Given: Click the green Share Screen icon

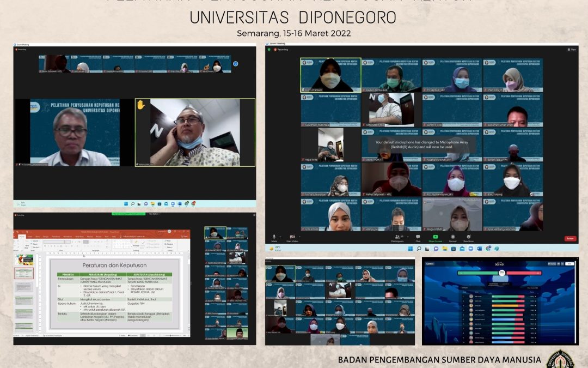Looking at the screenshot, I should click(436, 237).
